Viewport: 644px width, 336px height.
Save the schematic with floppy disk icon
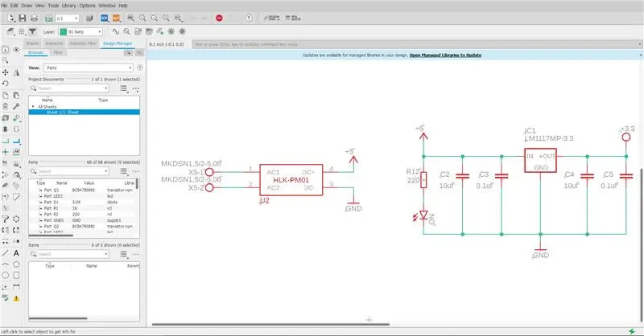23,18
